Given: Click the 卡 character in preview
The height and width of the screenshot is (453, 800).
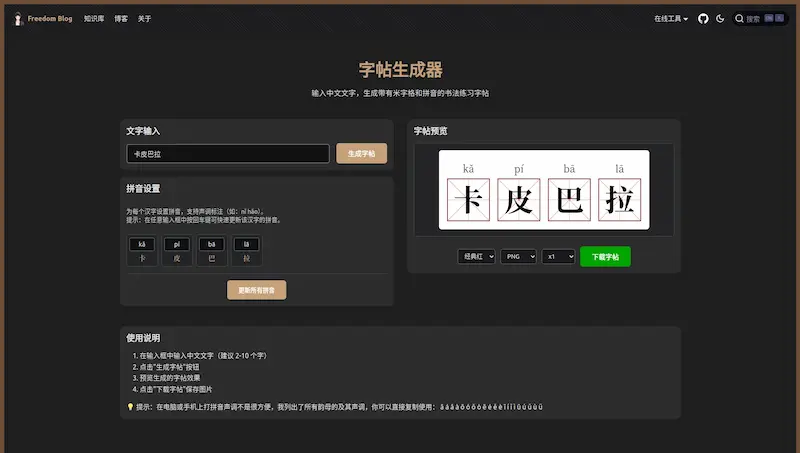Looking at the screenshot, I should click(x=468, y=199).
